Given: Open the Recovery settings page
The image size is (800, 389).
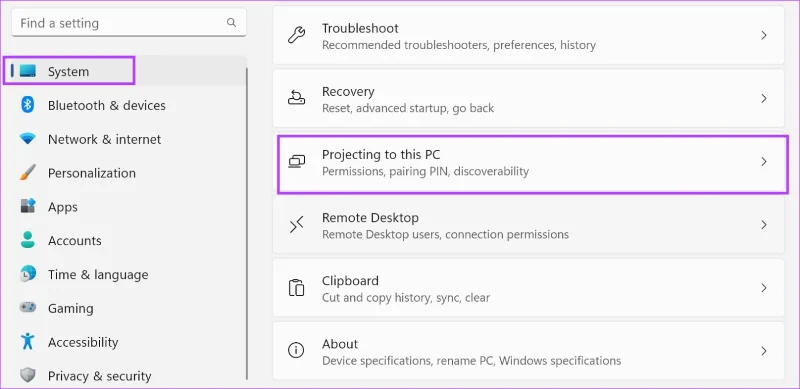Looking at the screenshot, I should (x=528, y=98).
